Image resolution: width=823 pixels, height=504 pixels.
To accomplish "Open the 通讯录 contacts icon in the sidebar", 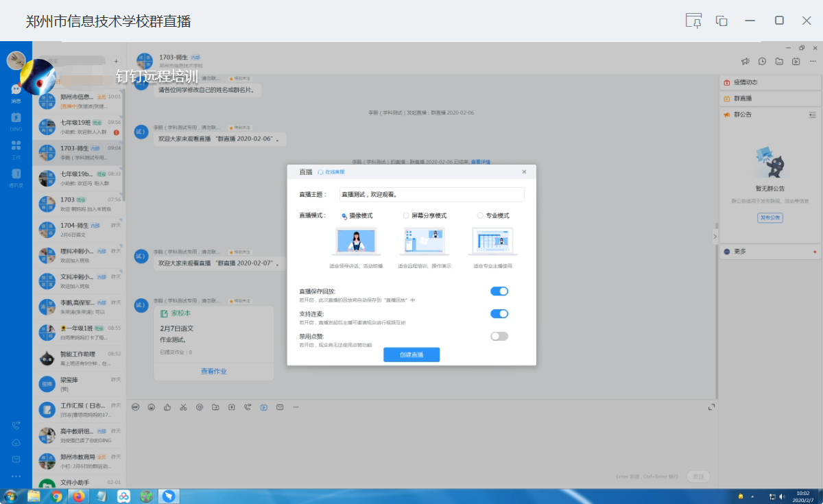I will pyautogui.click(x=16, y=178).
